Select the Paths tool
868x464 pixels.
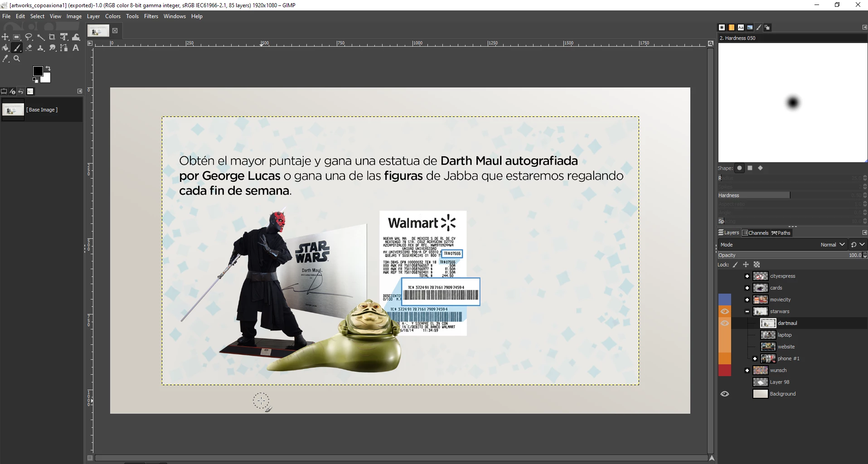pyautogui.click(x=64, y=48)
